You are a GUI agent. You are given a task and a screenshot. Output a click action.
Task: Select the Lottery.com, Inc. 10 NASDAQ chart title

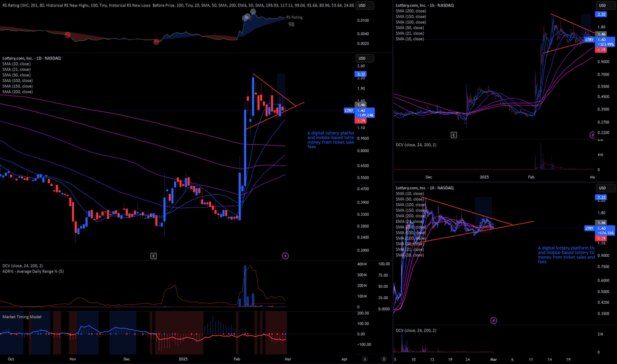coord(424,188)
